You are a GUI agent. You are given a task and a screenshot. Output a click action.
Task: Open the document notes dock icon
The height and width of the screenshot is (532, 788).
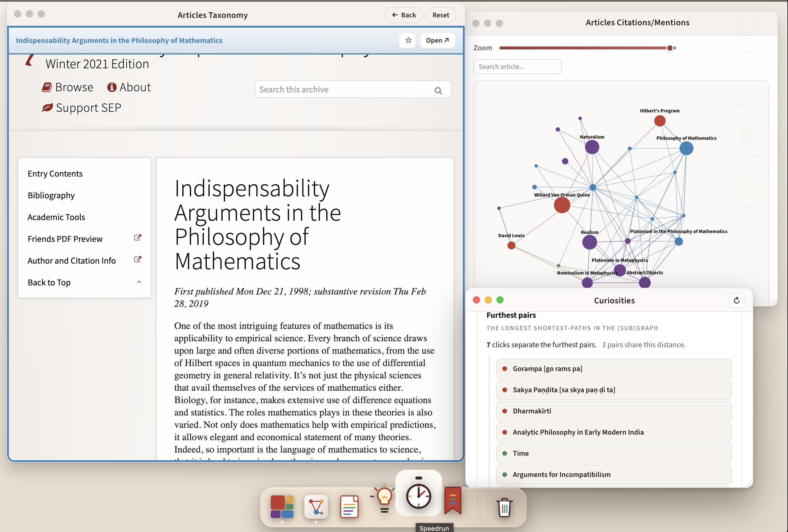coord(349,506)
